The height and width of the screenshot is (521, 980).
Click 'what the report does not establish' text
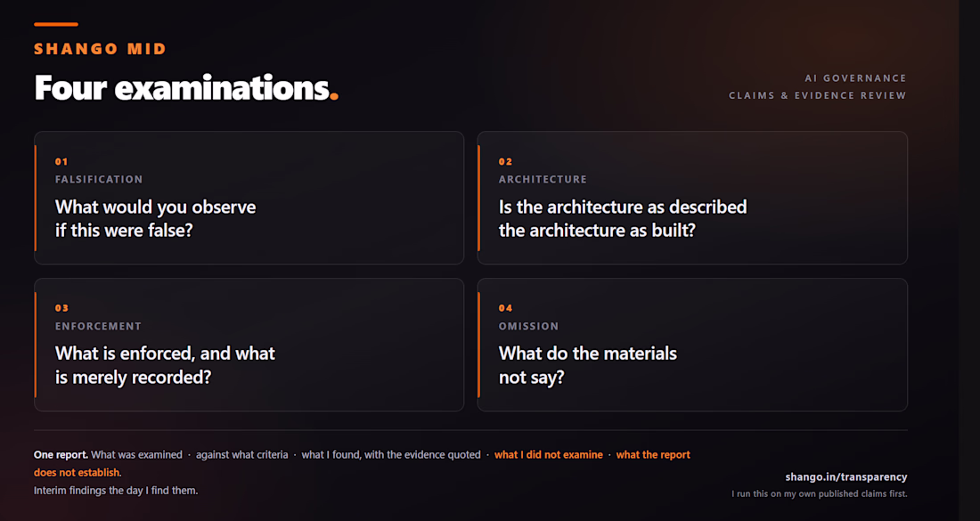point(363,463)
